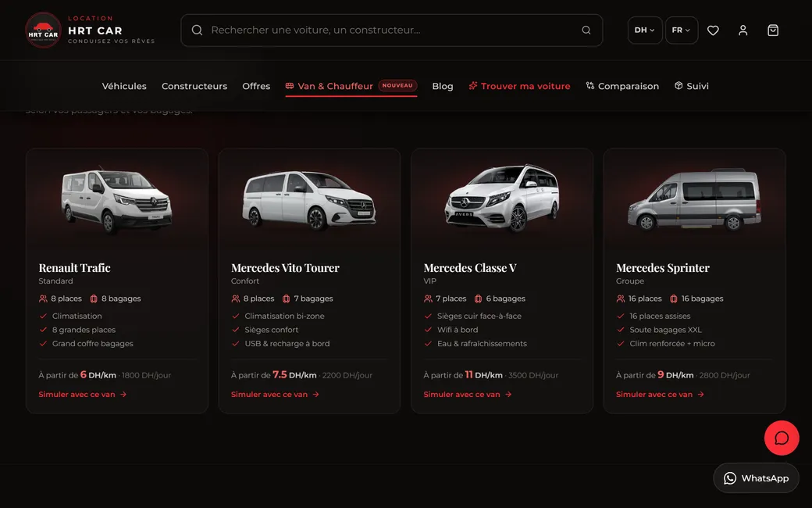Open the Suivi tracking page
Screen dimensions: 812x508
(691, 86)
